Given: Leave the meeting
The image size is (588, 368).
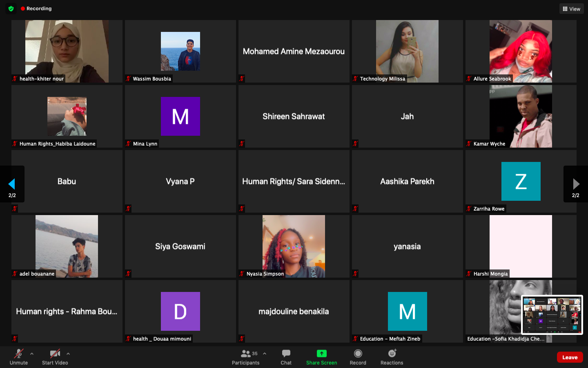Looking at the screenshot, I should [570, 357].
